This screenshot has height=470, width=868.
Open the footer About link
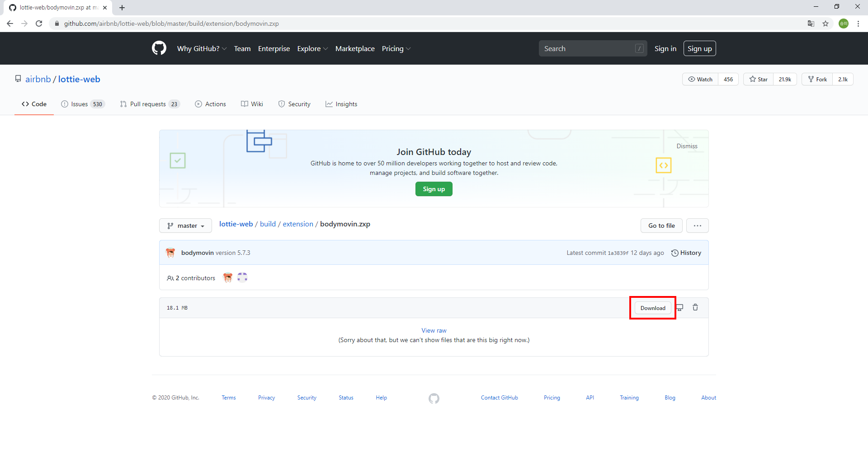(708, 398)
